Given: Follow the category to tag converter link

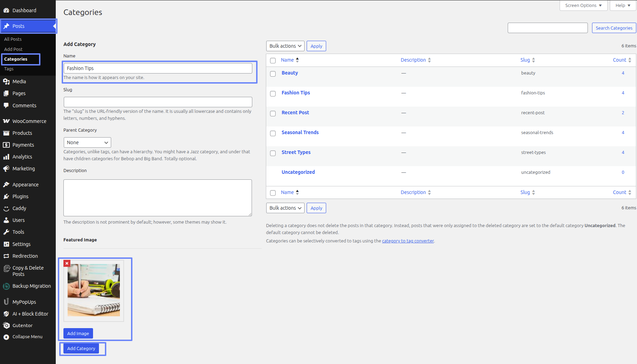Looking at the screenshot, I should 408,241.
